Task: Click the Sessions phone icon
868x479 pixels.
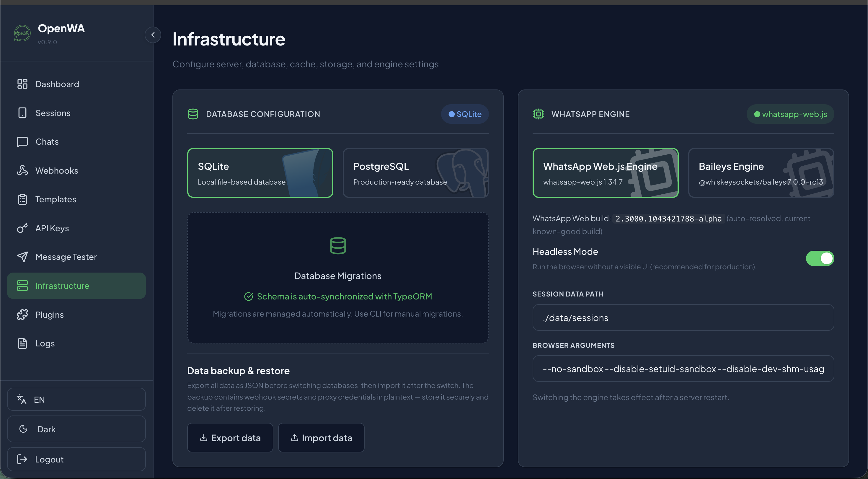Action: click(22, 113)
